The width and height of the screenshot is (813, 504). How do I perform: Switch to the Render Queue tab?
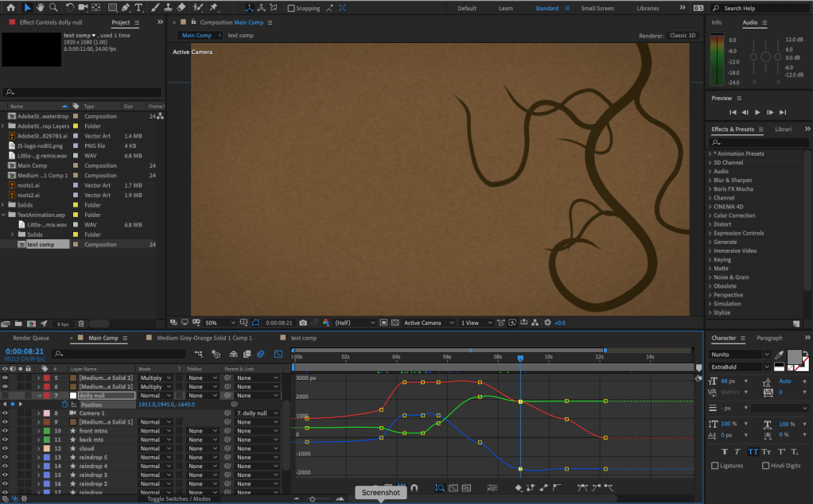[31, 338]
